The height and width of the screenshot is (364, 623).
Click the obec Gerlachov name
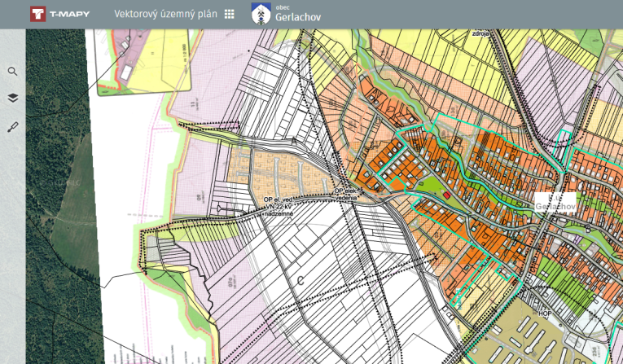(298, 15)
